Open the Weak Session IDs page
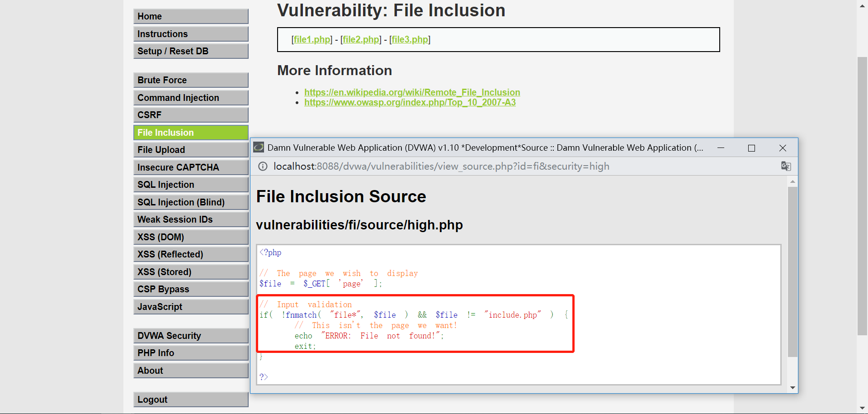Screen dimensions: 868x414 coord(191,219)
